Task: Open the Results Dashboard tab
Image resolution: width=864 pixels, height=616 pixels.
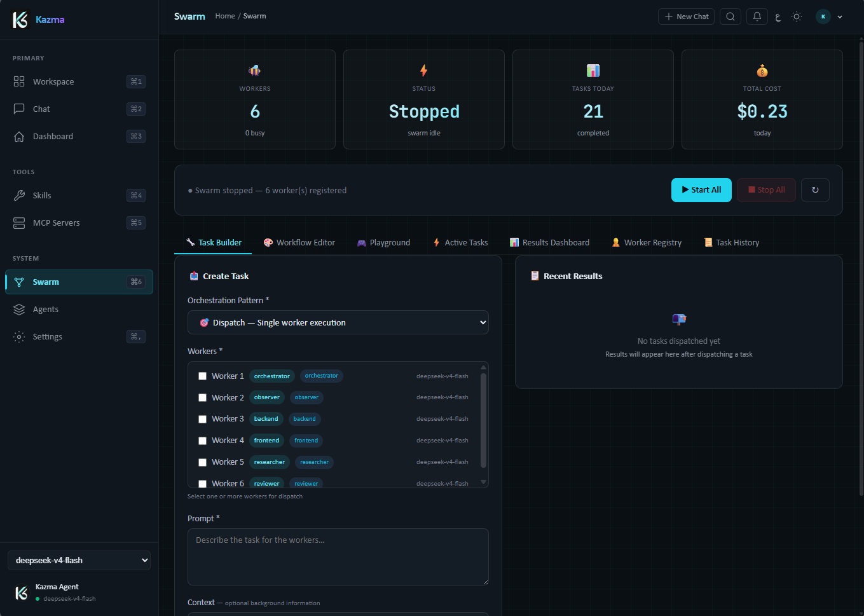Action: (549, 242)
